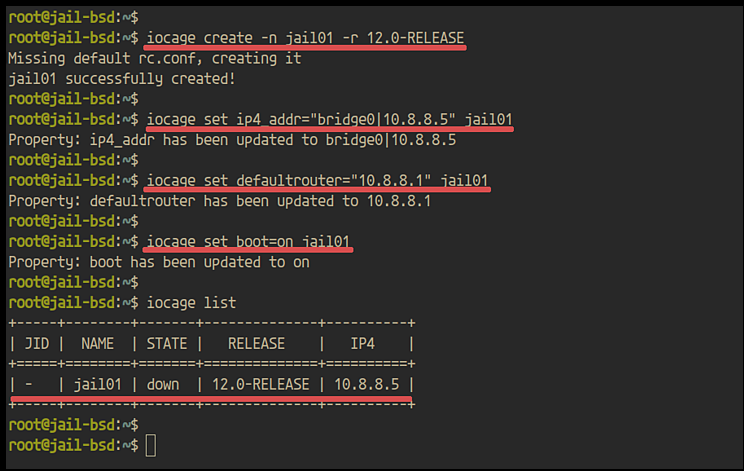The height and width of the screenshot is (471, 744).
Task: Click the 'down' state cell in table
Action: click(162, 384)
